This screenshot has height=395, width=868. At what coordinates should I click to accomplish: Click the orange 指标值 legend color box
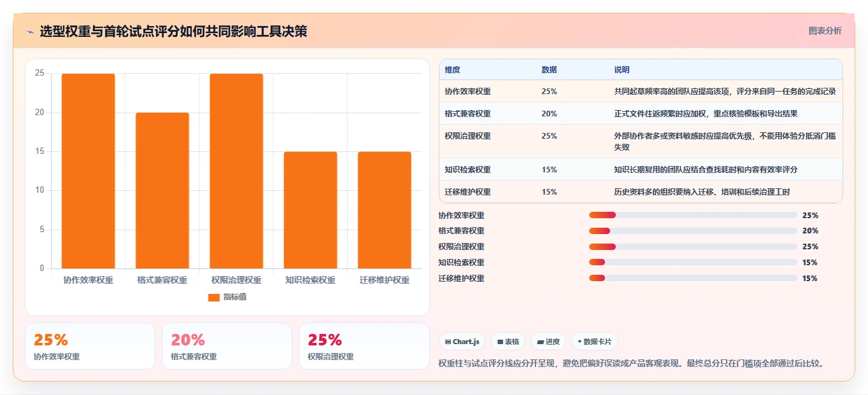[x=214, y=298]
